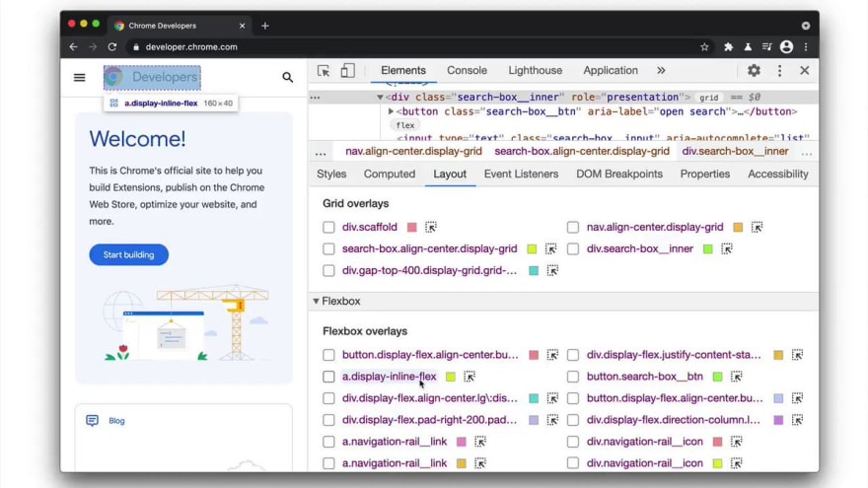868x488 pixels.
Task: Change div.gap-top-400 overlay color swatch
Action: click(x=534, y=270)
